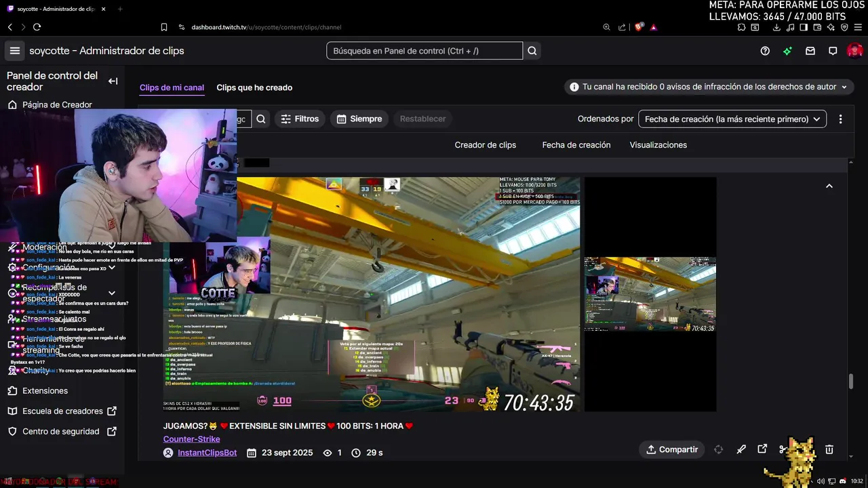Go back with browser back arrow
Screen dimensions: 868x488
(x=9, y=27)
